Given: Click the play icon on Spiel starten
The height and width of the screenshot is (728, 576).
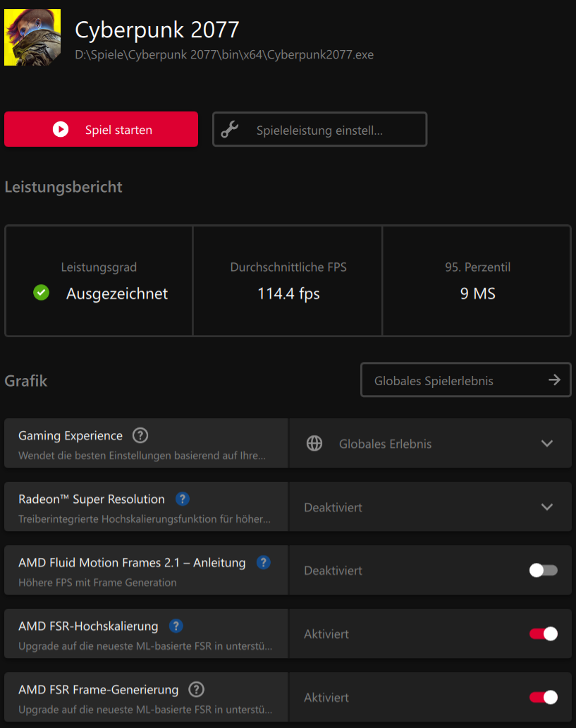Looking at the screenshot, I should pyautogui.click(x=61, y=129).
